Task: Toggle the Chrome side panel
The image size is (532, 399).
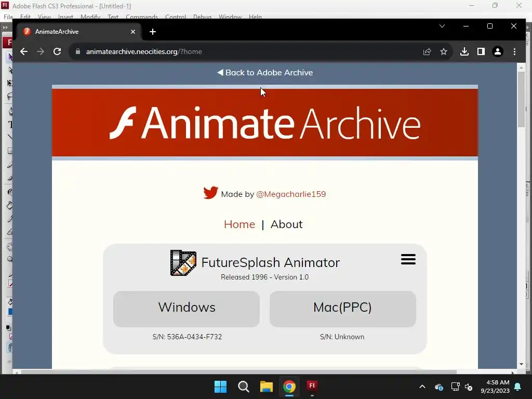Action: point(481,51)
